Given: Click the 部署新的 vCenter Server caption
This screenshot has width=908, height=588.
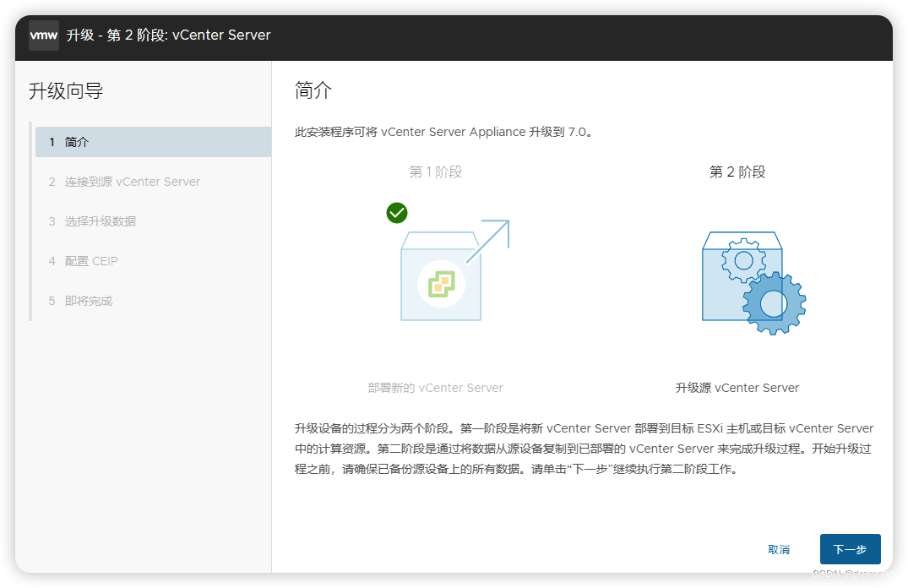Looking at the screenshot, I should (x=436, y=388).
